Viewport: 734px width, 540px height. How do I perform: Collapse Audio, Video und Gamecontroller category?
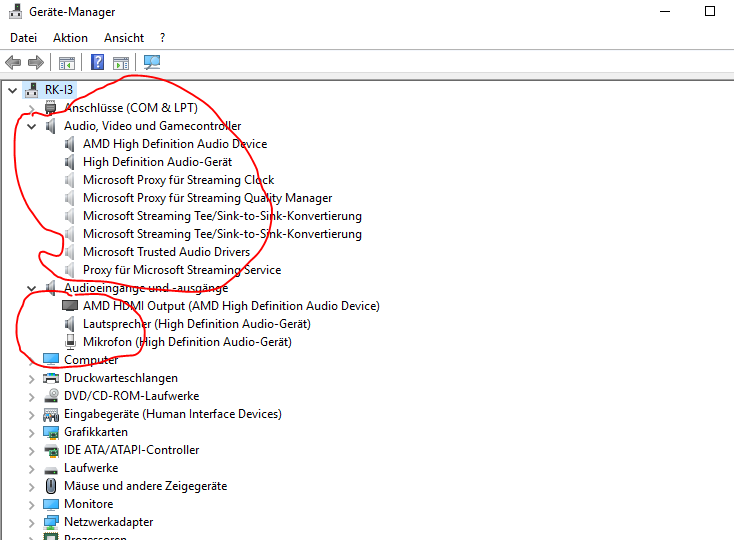(x=31, y=126)
